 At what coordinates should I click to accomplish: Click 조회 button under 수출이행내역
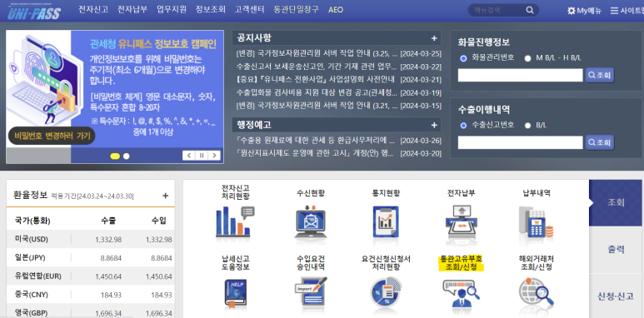600,142
